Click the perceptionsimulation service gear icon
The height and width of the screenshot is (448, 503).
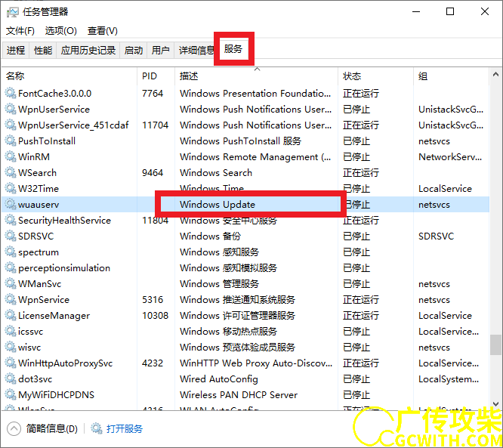coord(11,267)
